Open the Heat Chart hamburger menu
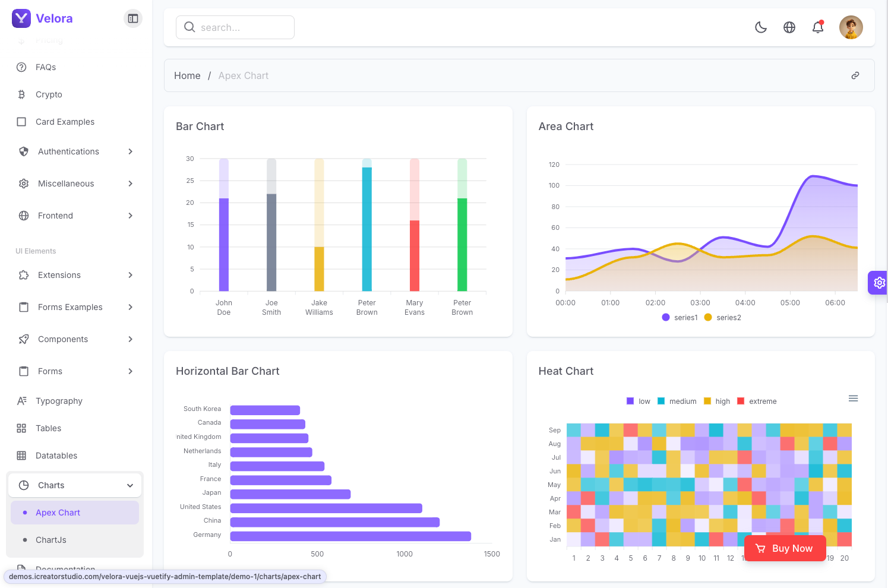888x588 pixels. [853, 399]
